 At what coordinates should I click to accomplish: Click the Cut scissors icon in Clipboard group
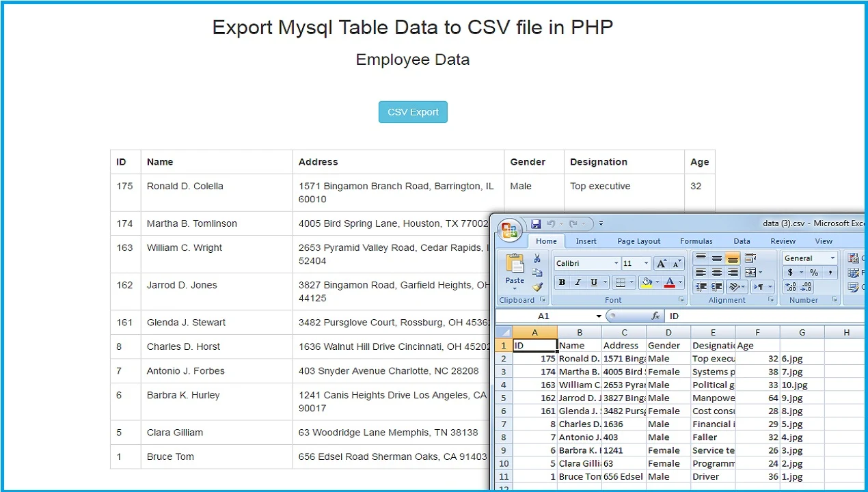tap(537, 258)
